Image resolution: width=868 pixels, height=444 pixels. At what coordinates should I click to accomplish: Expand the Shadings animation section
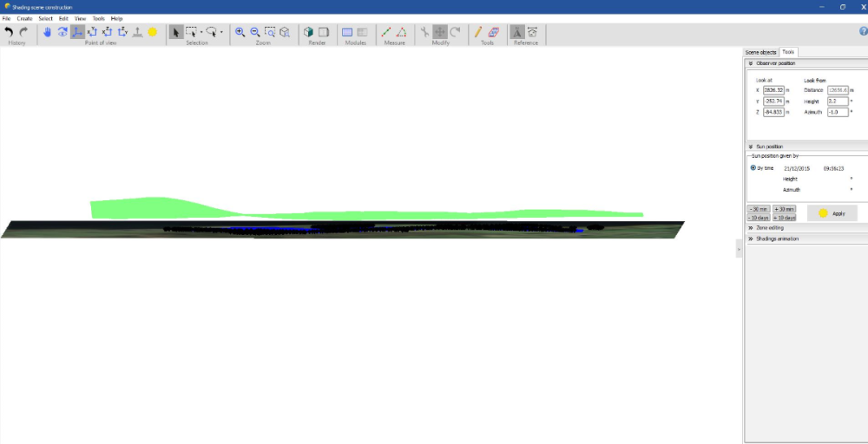[751, 238]
